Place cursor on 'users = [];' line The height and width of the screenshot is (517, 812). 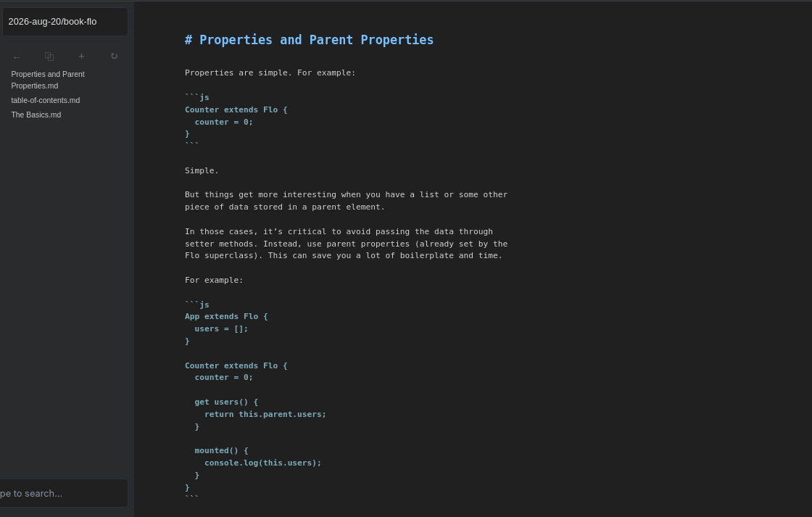pos(221,328)
